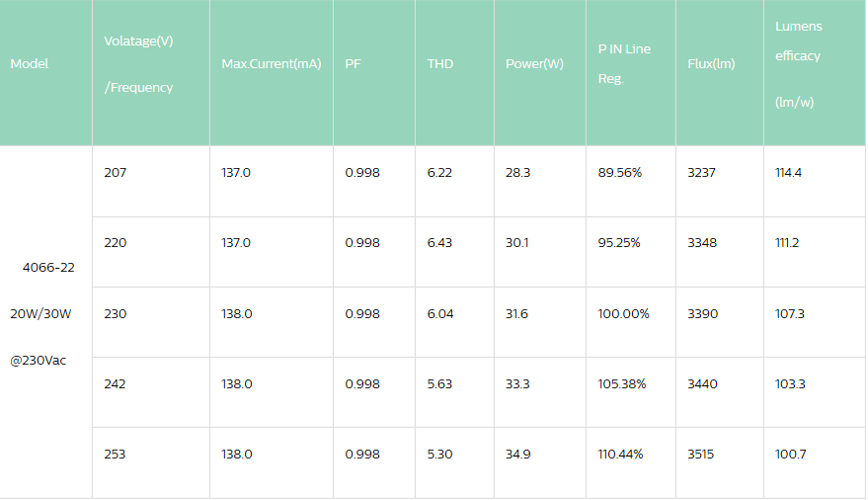Select the Flux(lm) column header
Viewport: 868px width, 500px height.
[711, 64]
